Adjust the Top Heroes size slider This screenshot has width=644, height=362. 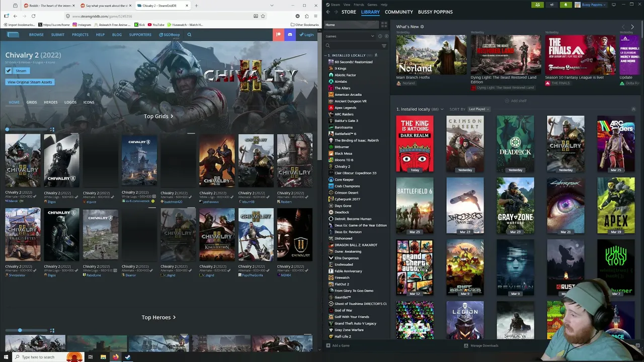click(26, 331)
